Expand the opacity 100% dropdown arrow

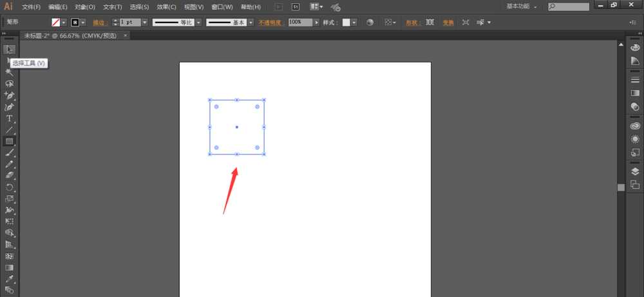tap(316, 22)
